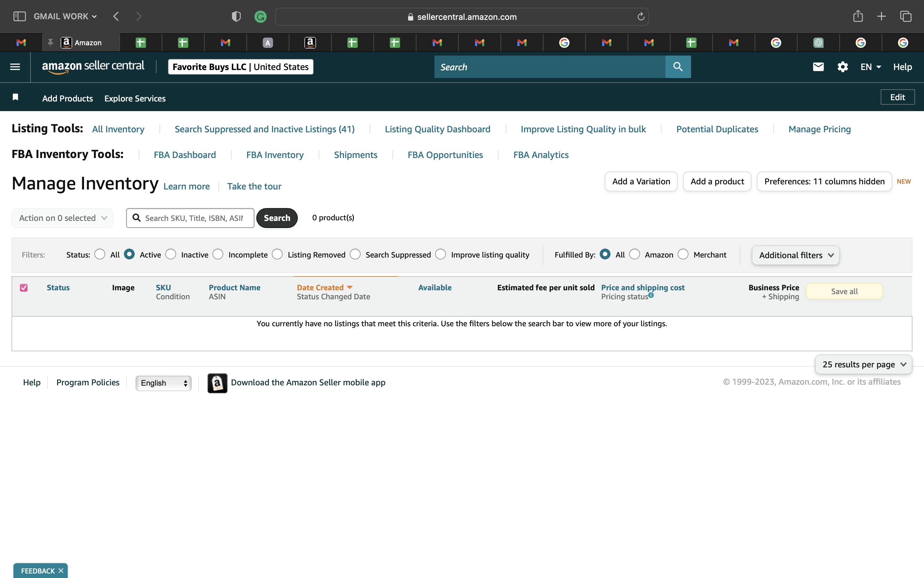Go forward with the browser forward arrow
This screenshot has width=924, height=578.
[x=139, y=16]
